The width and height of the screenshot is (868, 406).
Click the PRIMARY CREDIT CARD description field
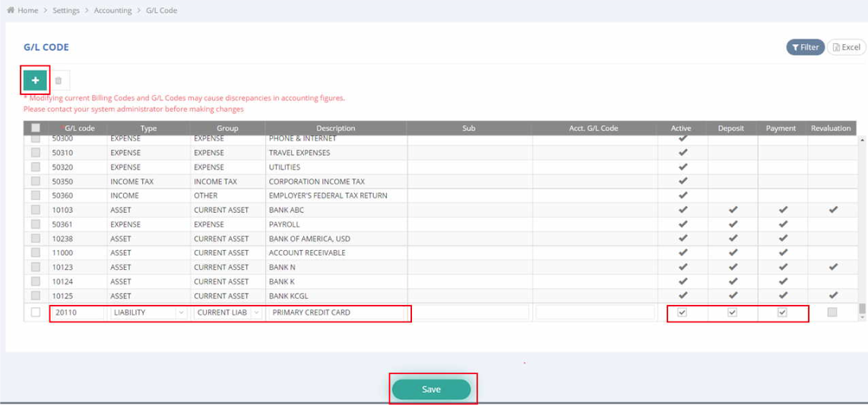pyautogui.click(x=337, y=312)
